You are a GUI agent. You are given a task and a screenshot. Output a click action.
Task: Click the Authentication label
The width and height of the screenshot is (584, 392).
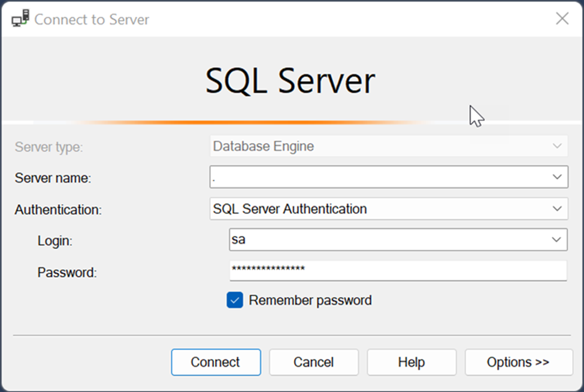tap(58, 209)
